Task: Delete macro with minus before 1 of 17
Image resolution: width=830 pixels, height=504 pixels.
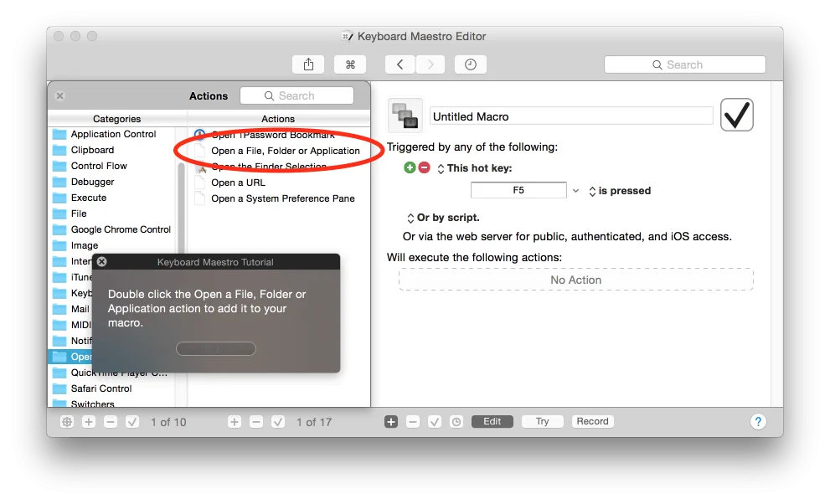Action: click(256, 422)
